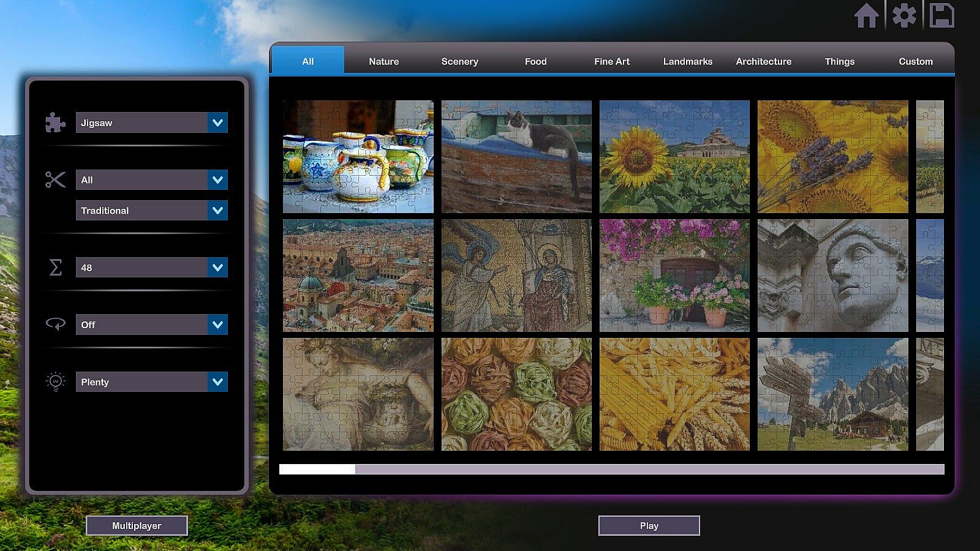Open the Things tab
This screenshot has width=980, height=551.
point(840,61)
